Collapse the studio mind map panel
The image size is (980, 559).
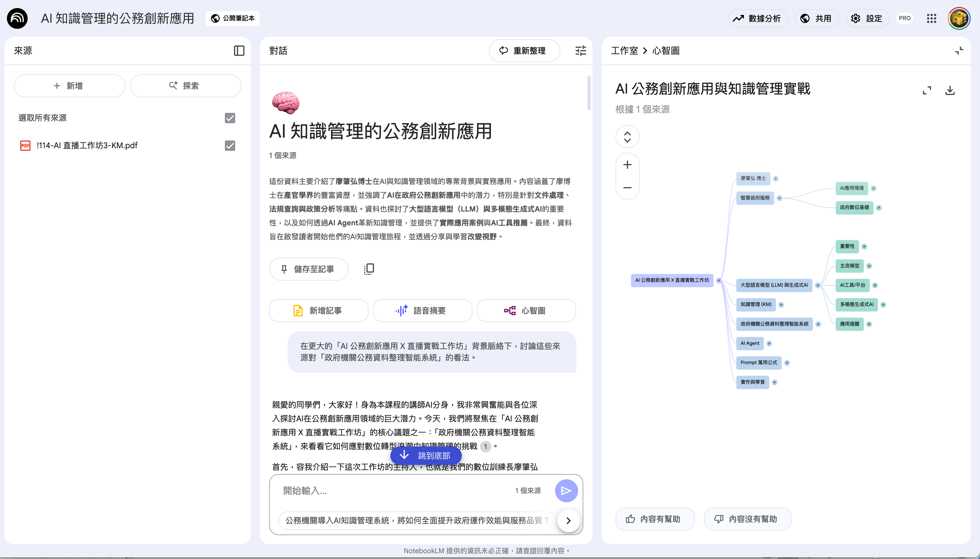(x=959, y=51)
